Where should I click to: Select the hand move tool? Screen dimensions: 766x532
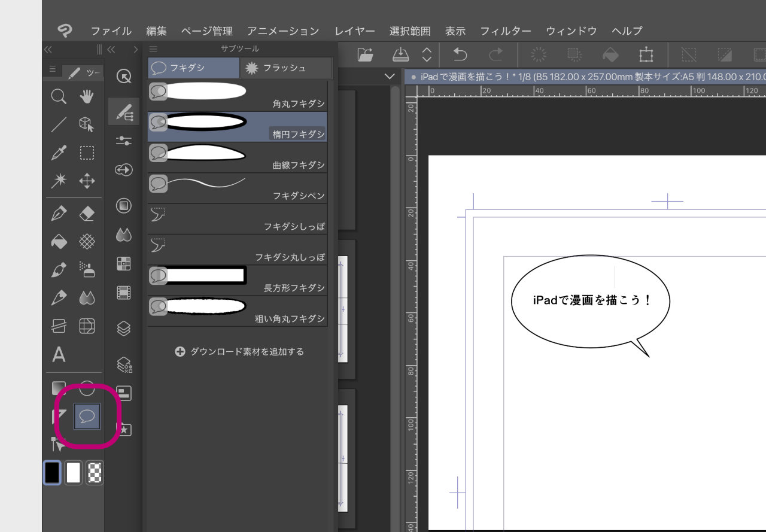(87, 96)
